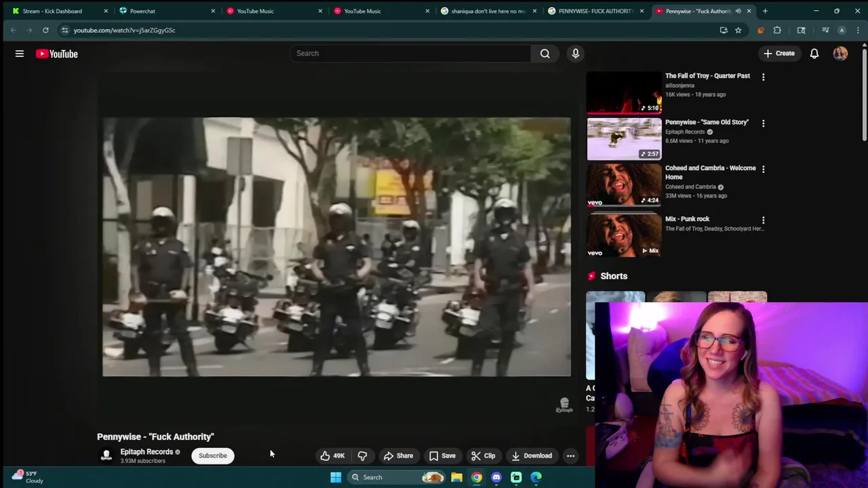Image resolution: width=868 pixels, height=488 pixels.
Task: Bookmark this page with the star
Action: pyautogui.click(x=738, y=30)
